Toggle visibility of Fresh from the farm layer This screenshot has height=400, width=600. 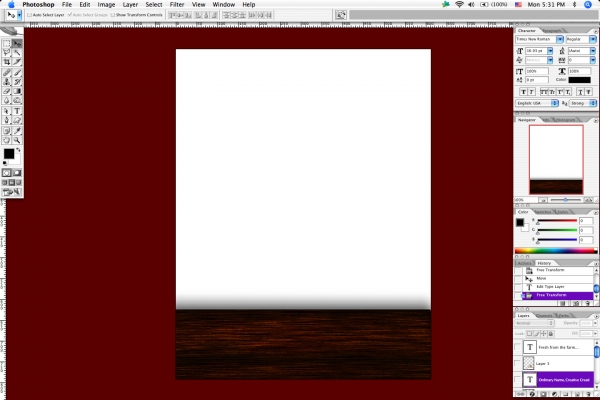click(x=518, y=347)
